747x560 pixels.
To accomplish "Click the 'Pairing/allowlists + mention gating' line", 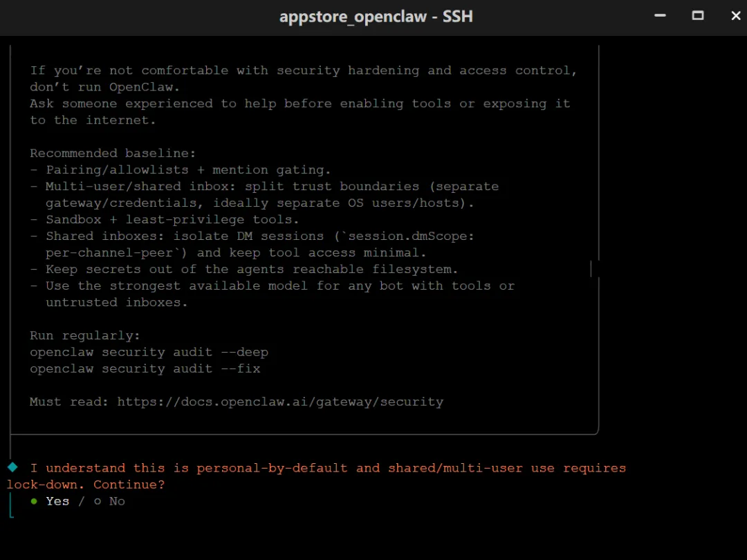I will (180, 169).
